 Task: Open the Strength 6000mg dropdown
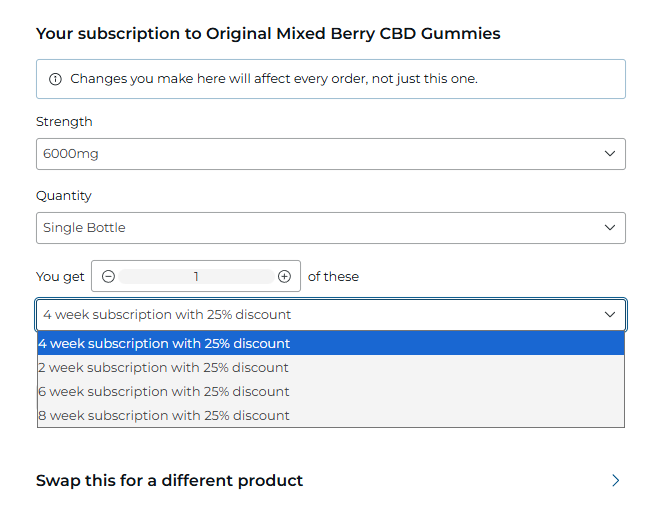click(330, 154)
